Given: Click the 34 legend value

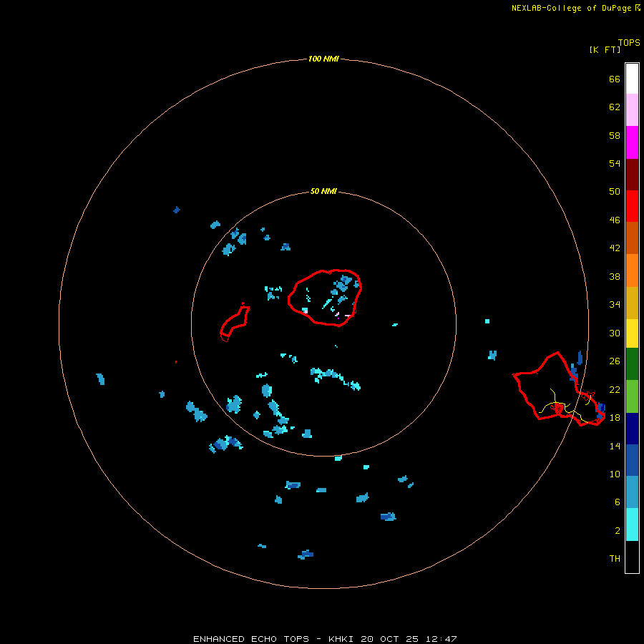Looking at the screenshot, I should [x=615, y=305].
